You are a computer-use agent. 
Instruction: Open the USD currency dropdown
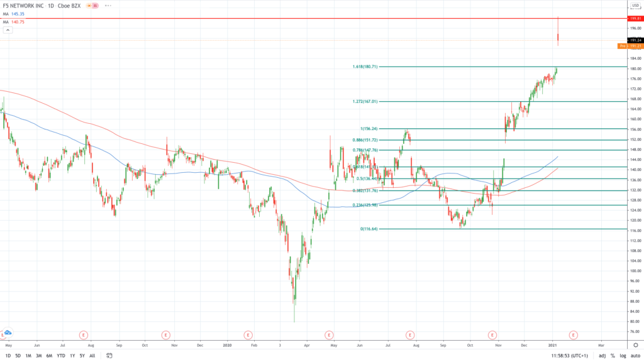click(635, 6)
